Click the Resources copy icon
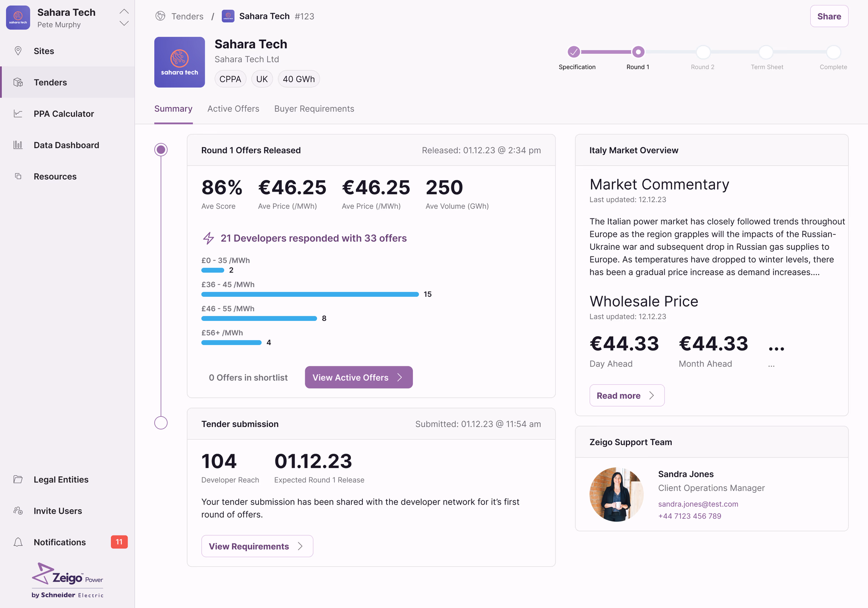Screen dimensions: 868x608 pos(18,176)
